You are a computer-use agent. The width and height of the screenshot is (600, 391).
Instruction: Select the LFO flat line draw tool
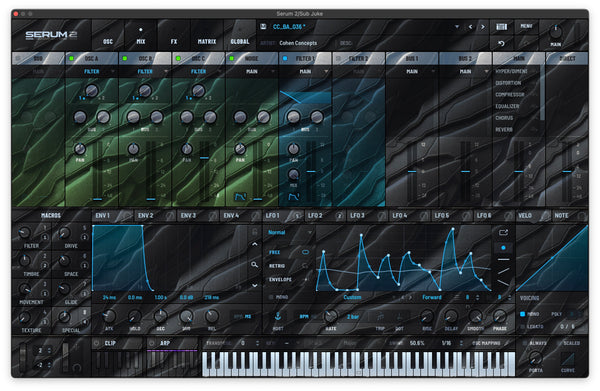pos(503,259)
